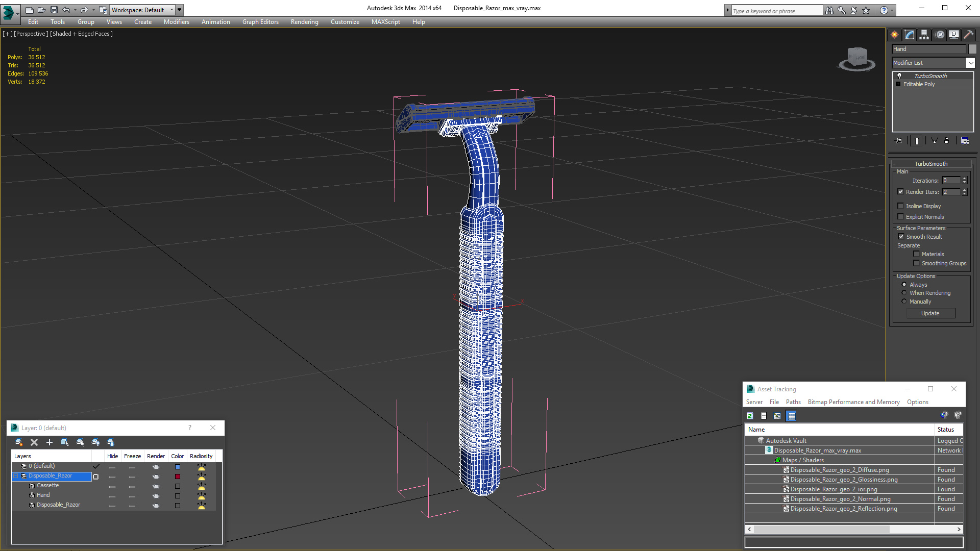The image size is (980, 551).
Task: Open the Modifiers menu
Action: pos(177,22)
